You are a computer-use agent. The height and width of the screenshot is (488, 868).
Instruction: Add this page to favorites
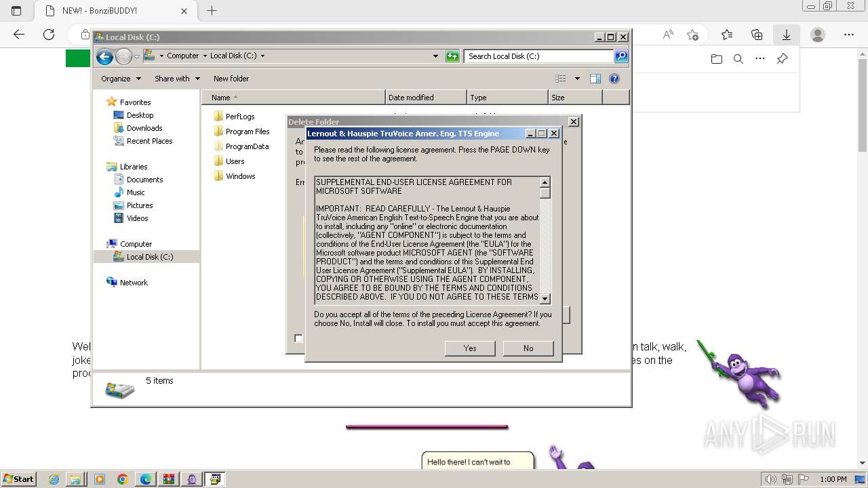click(x=692, y=35)
